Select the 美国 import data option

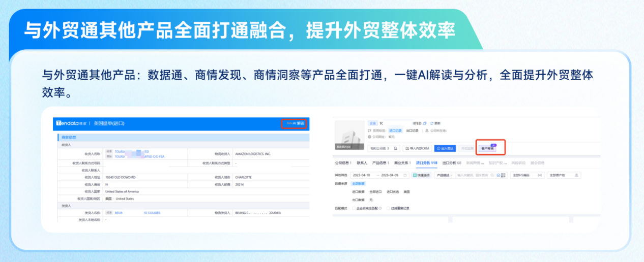(x=406, y=192)
